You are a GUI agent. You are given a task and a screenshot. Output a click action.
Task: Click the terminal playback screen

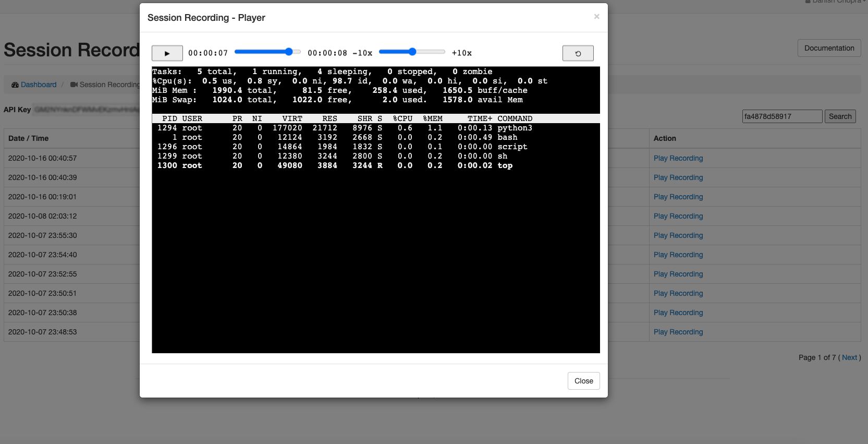[376, 210]
